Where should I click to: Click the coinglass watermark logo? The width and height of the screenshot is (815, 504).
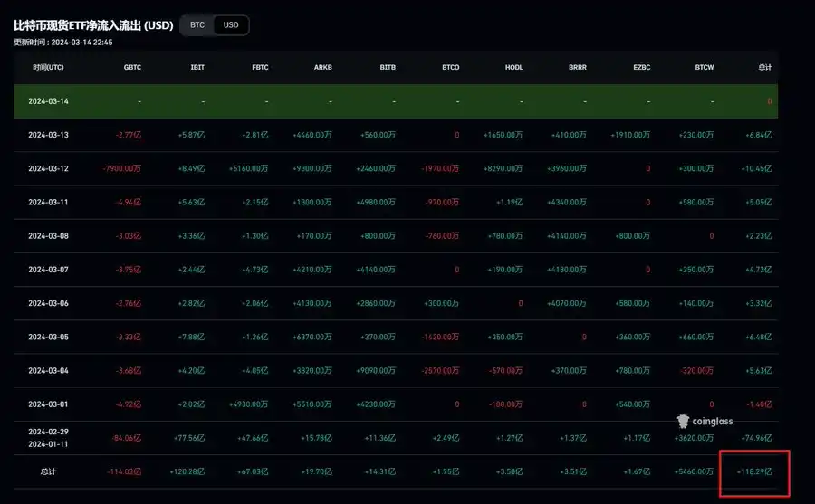click(x=705, y=421)
